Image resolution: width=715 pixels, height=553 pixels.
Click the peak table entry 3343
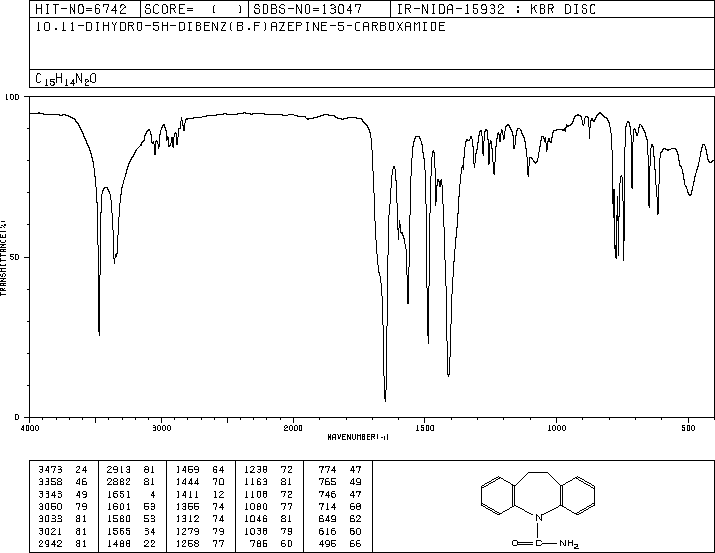[50, 494]
